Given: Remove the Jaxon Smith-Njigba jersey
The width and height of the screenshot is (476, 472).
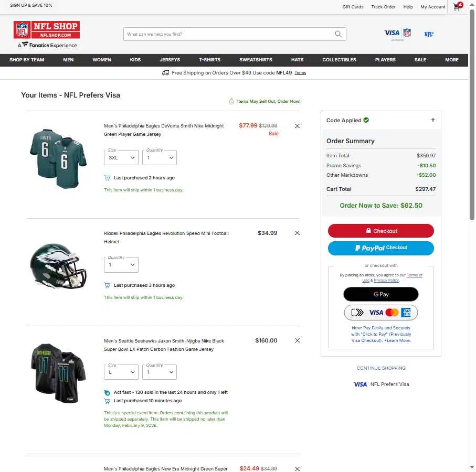Looking at the screenshot, I should point(297,340).
